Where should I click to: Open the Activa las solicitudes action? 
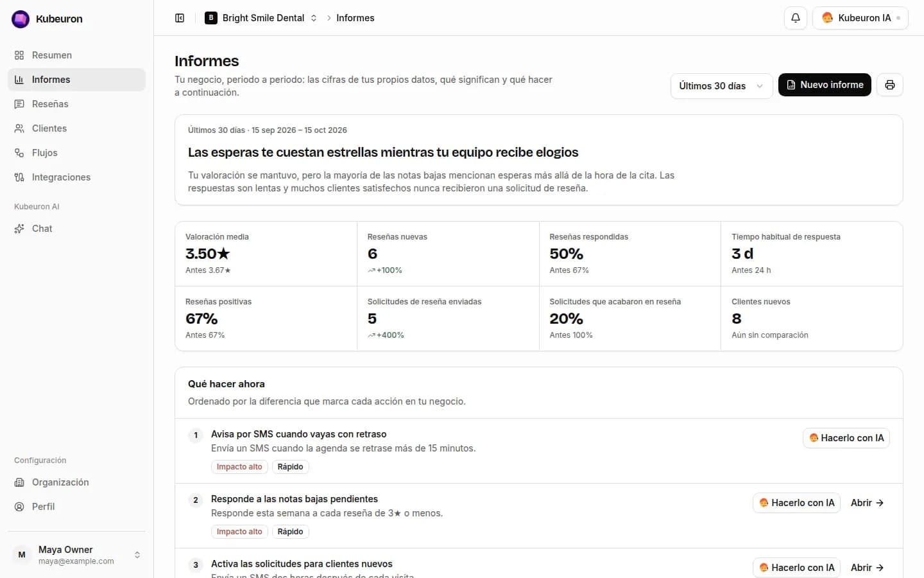point(867,568)
